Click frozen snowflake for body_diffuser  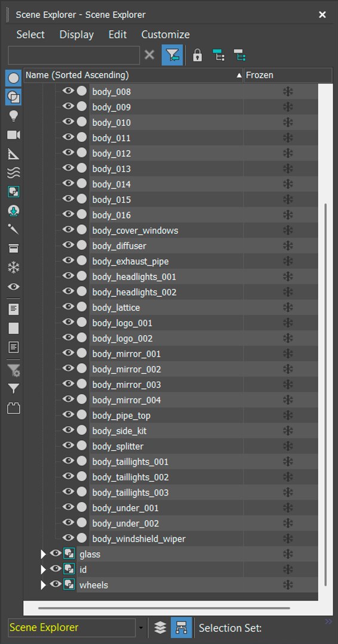point(288,246)
